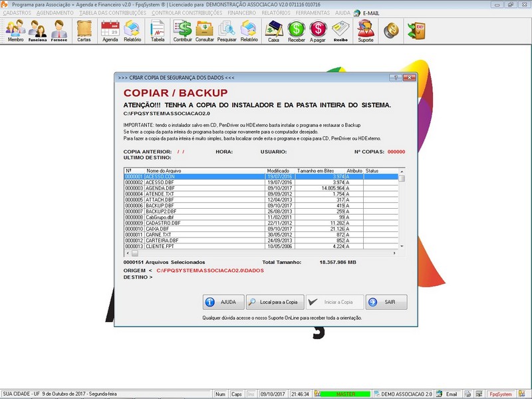Viewport: 532px width, 399px height.
Task: Select the ATENDE.TXT row
Action: (x=261, y=194)
